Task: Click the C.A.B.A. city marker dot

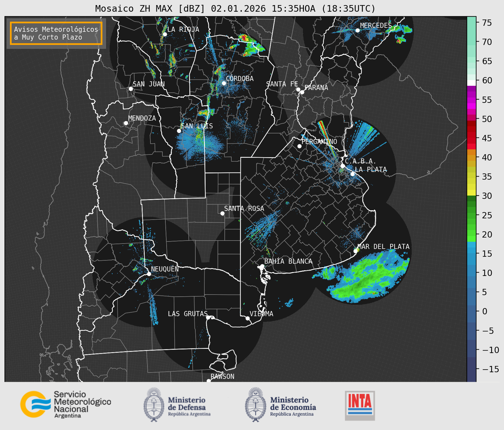Action: click(343, 166)
